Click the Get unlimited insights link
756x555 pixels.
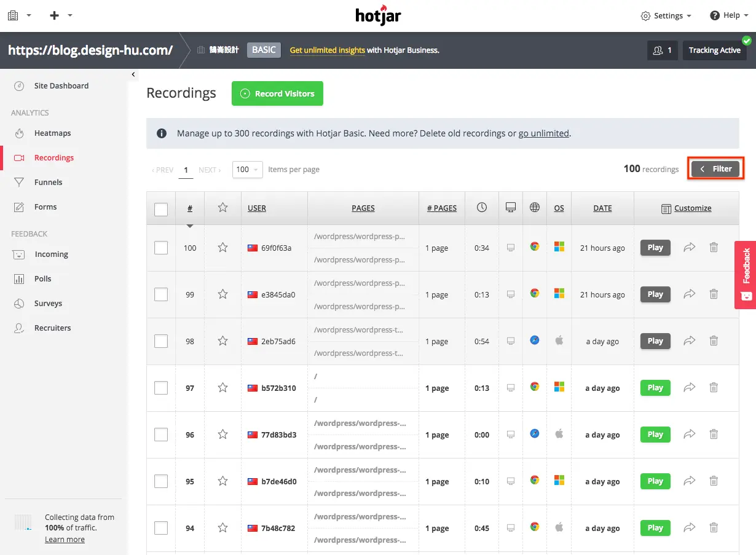(x=327, y=50)
